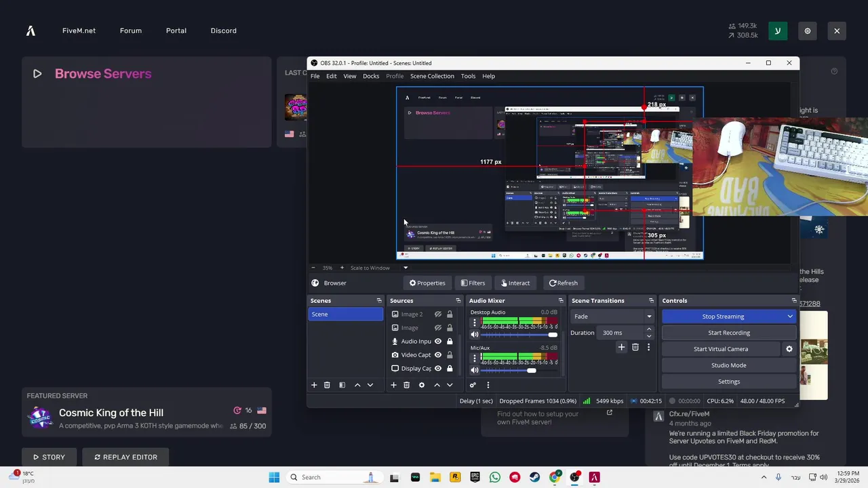Open the Docks menu in OBS
Screen dimensions: 868x488
(x=371, y=76)
